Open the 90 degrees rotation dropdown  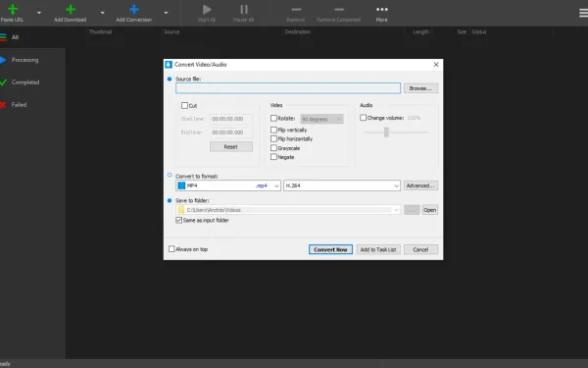pos(321,120)
